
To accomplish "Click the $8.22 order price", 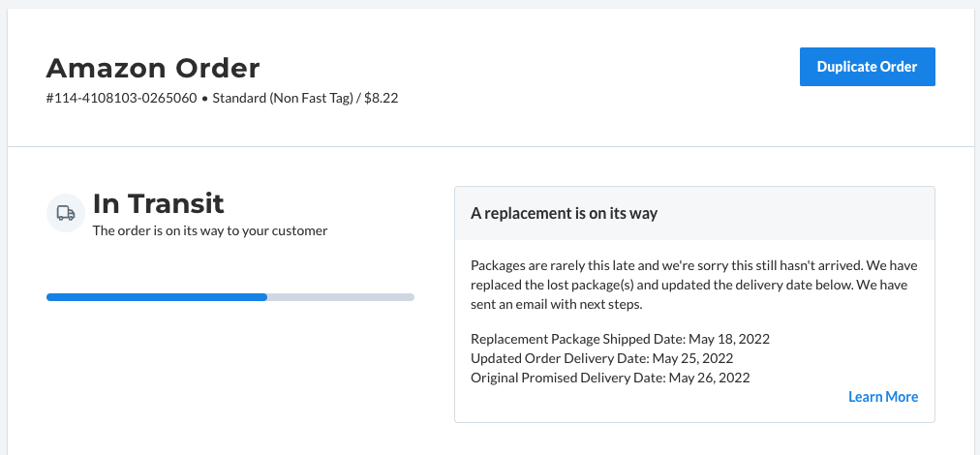I will coord(382,98).
